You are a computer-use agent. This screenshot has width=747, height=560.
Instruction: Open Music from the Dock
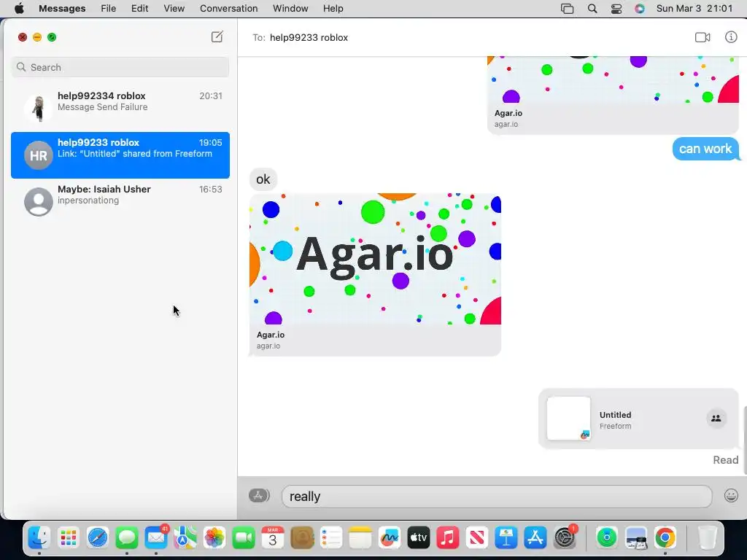point(448,538)
